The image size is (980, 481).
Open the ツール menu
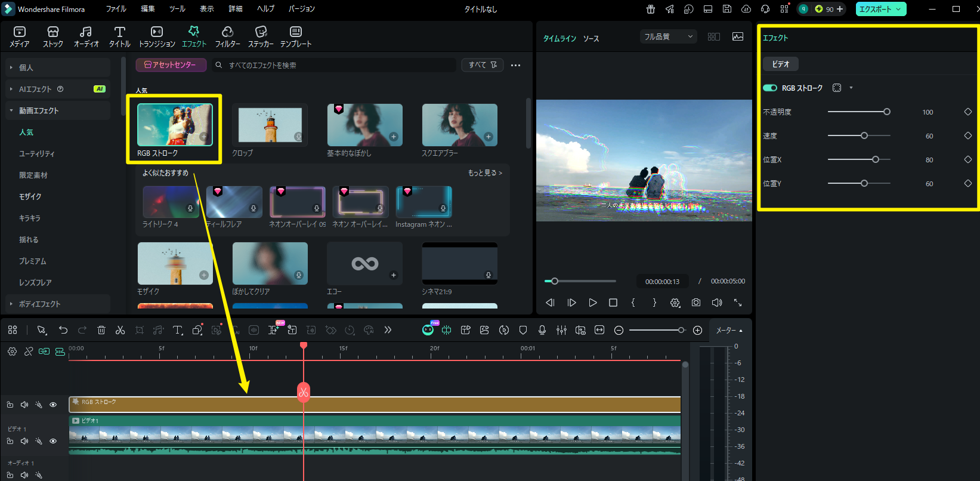pos(177,9)
